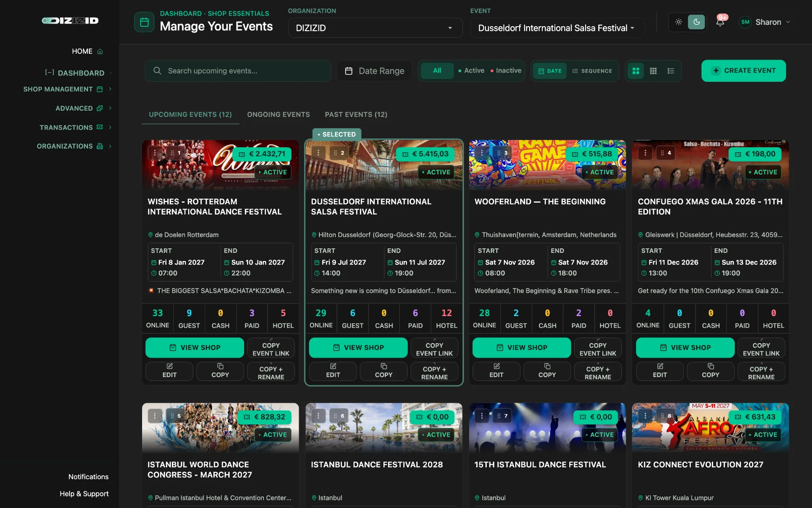Screen dimensions: 812x508
Task: Sort events by Date
Action: tap(550, 71)
